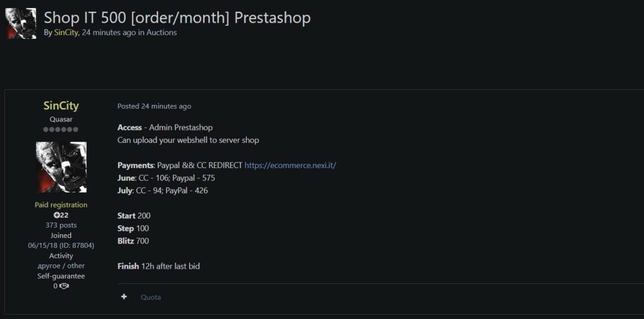This screenshot has width=644, height=319.
Task: Click the join date 06/15/18
Action: click(42, 245)
